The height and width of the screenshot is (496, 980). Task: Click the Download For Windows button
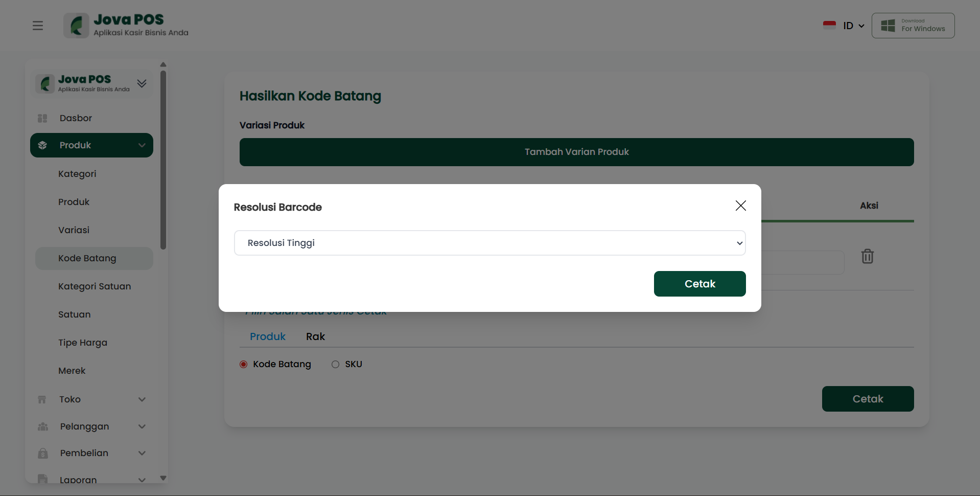pyautogui.click(x=913, y=26)
